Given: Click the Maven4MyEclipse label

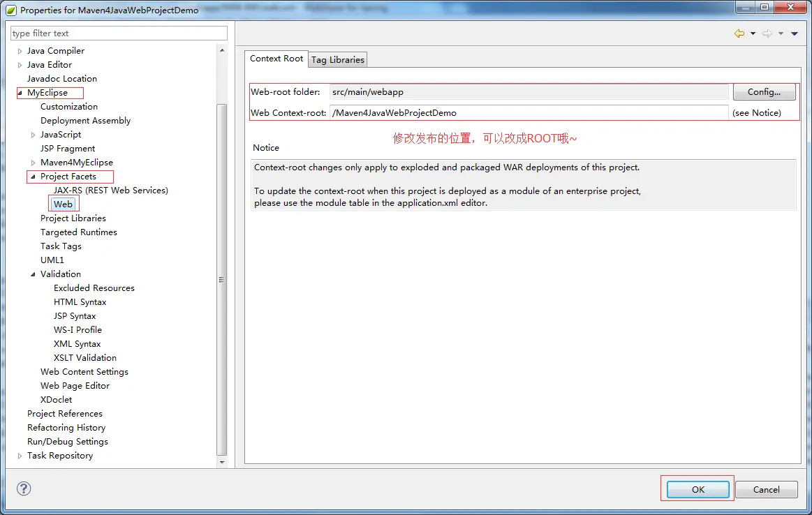Looking at the screenshot, I should (x=77, y=163).
